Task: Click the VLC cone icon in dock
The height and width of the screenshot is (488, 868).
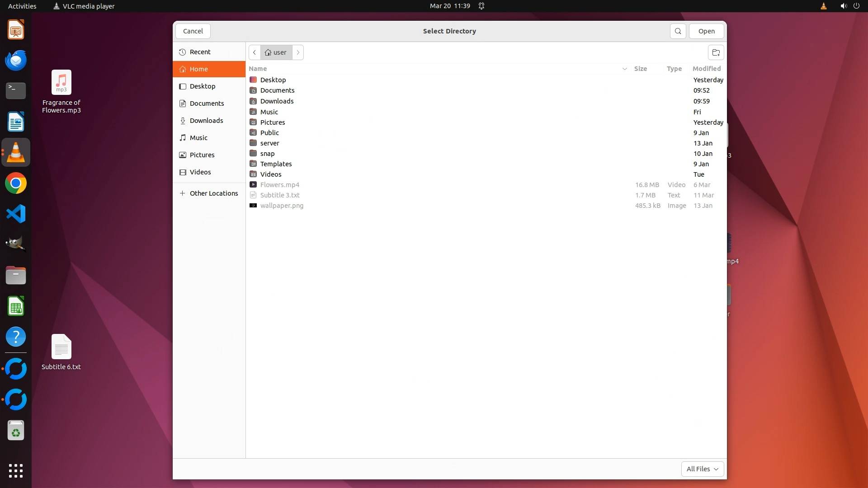Action: (16, 152)
